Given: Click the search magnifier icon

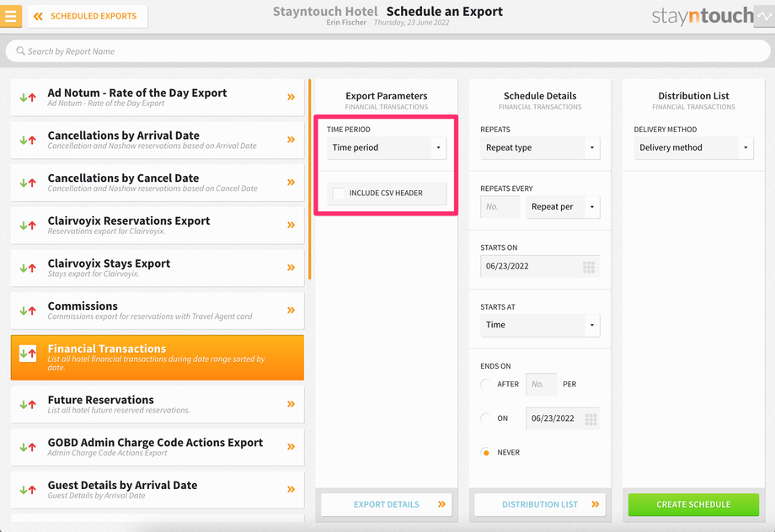Looking at the screenshot, I should (x=20, y=51).
